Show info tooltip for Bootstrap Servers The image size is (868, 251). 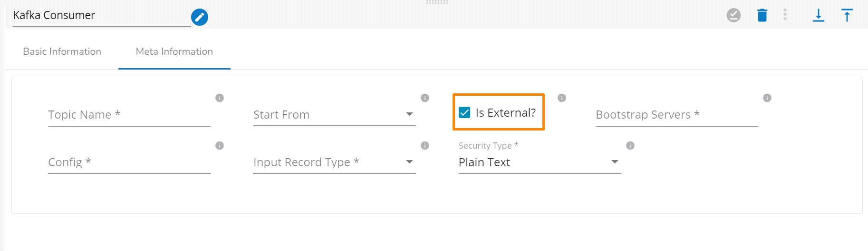tap(767, 98)
